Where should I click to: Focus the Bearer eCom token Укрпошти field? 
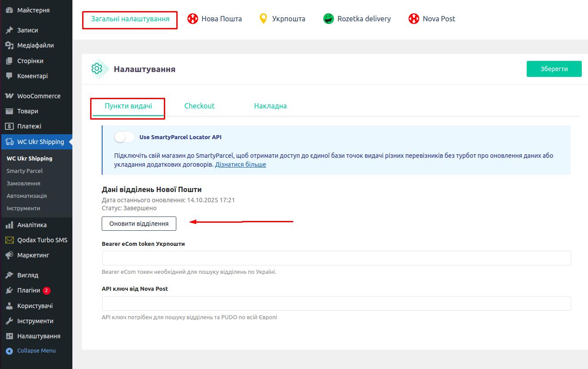click(x=336, y=258)
